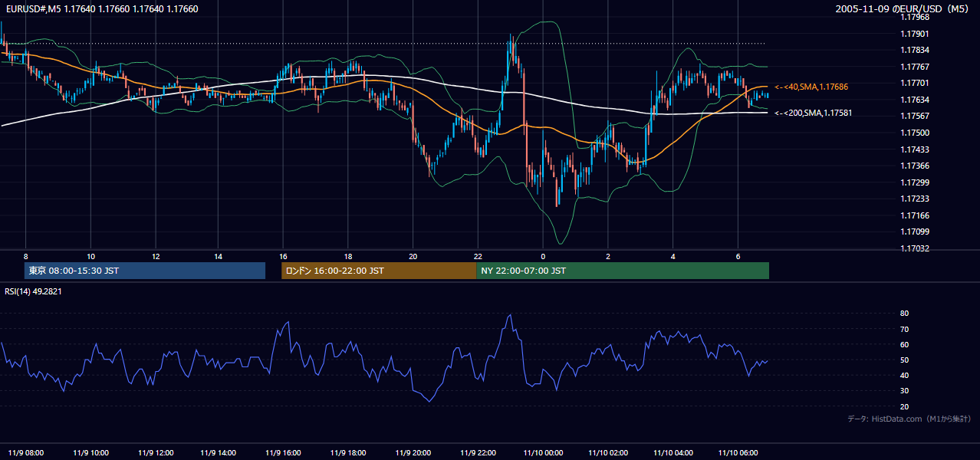This screenshot has width=980, height=460.
Task: Click the 200 SMA 1.17581 white label
Action: 814,113
